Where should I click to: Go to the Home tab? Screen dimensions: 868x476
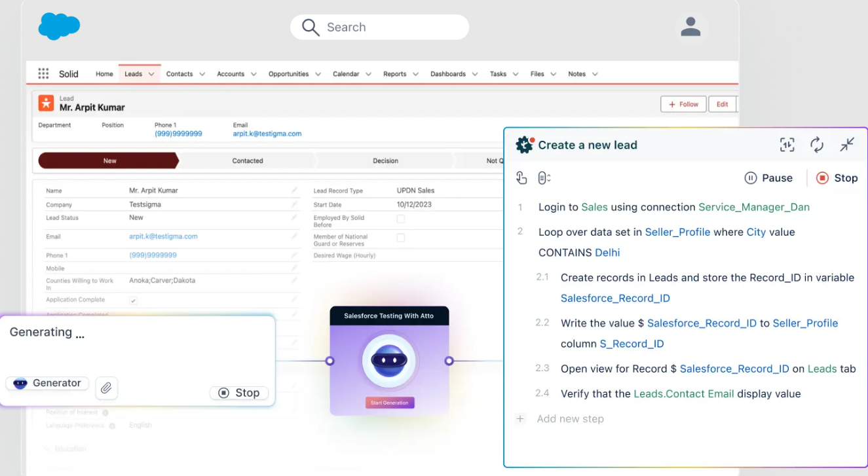click(x=104, y=74)
